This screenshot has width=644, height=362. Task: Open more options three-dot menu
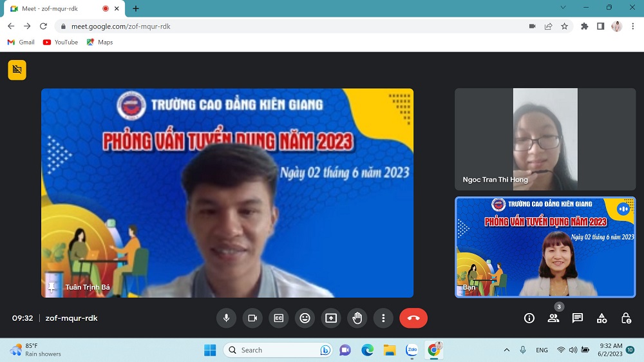(x=383, y=318)
